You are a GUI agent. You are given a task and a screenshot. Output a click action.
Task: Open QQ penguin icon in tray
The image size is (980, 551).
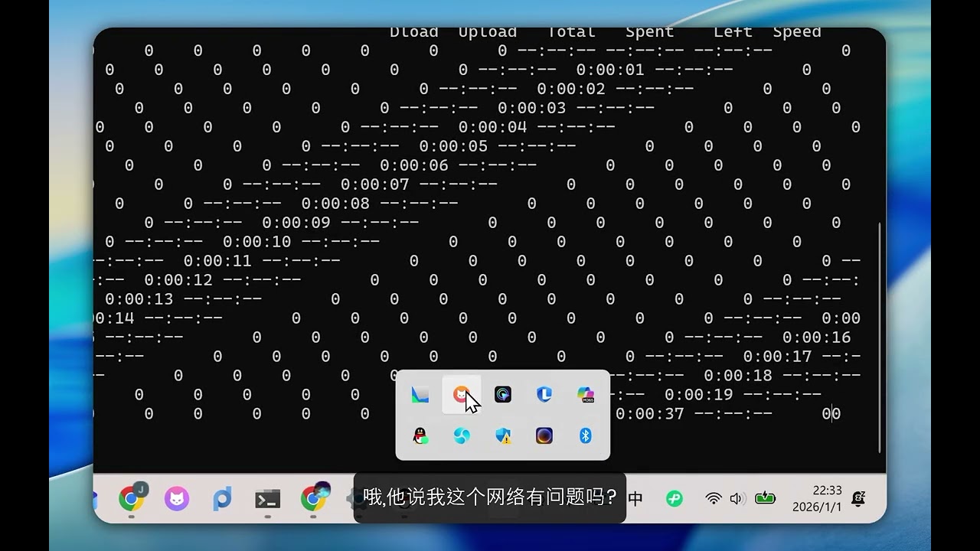pos(420,436)
